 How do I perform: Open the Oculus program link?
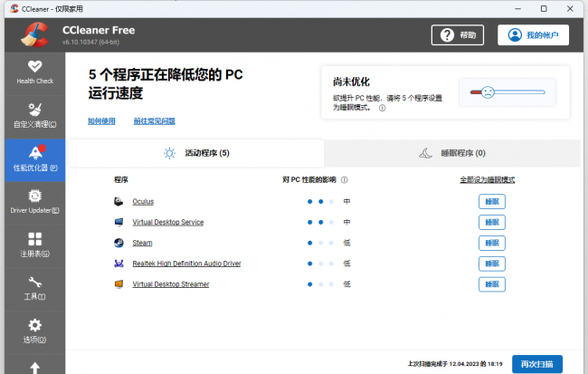click(143, 202)
